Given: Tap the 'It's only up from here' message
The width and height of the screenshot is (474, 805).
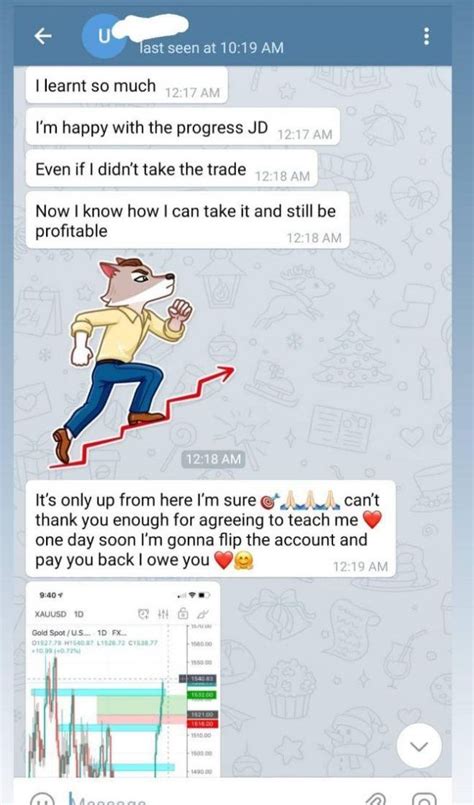Looking at the screenshot, I should (x=211, y=529).
